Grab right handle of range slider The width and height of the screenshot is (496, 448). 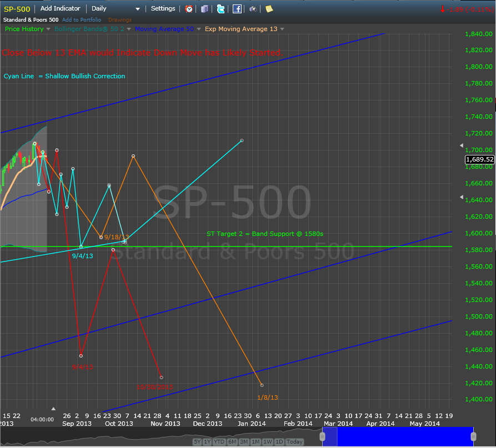coord(473,436)
